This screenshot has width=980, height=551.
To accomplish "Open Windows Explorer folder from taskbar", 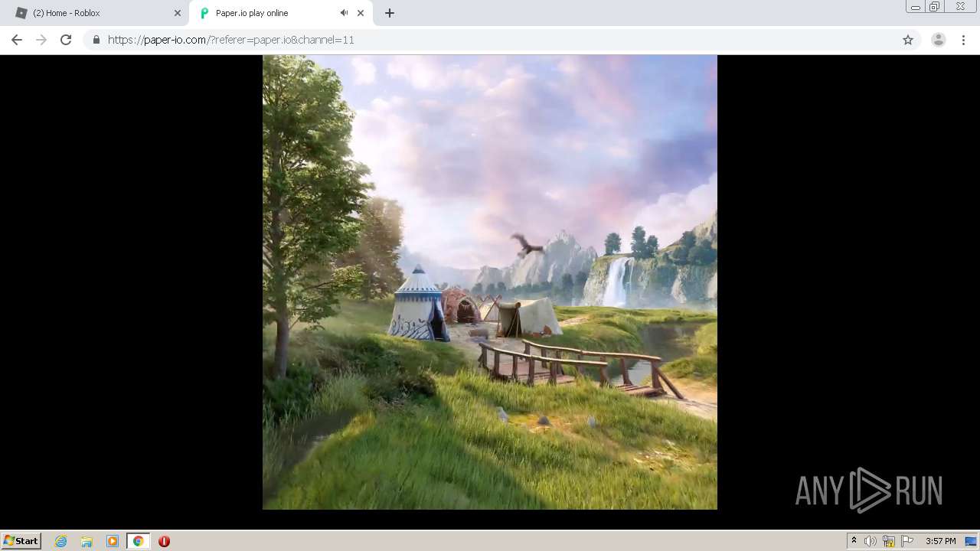I will (87, 541).
